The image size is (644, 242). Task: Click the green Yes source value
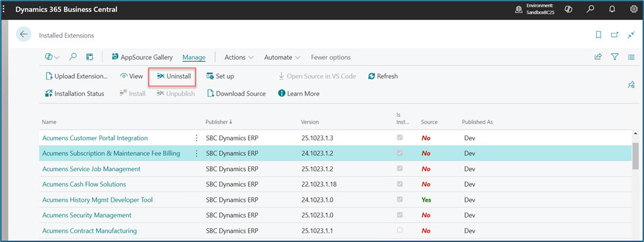point(426,200)
